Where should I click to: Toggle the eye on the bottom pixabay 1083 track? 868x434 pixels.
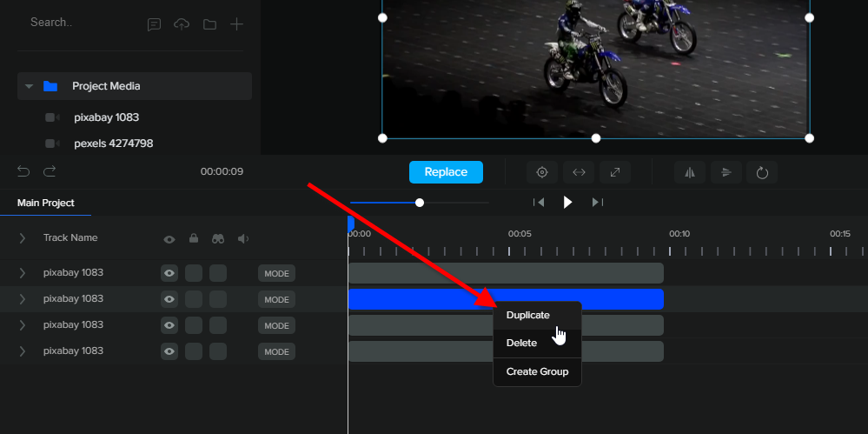pos(169,351)
